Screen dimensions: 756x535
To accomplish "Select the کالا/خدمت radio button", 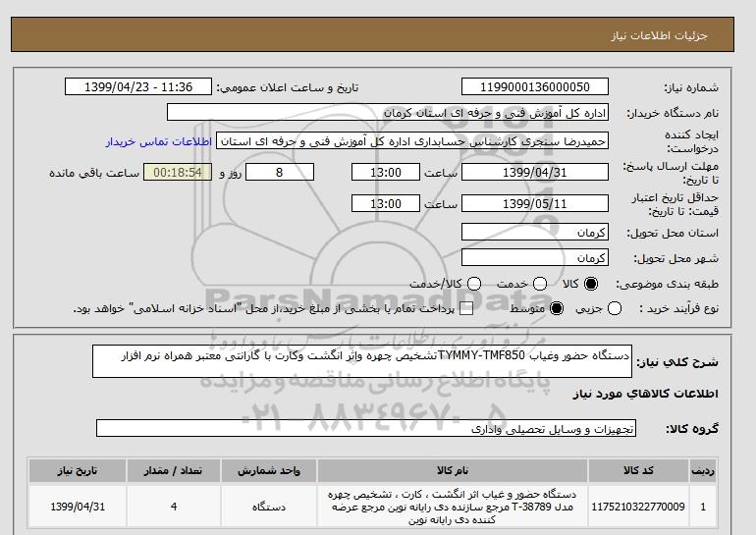I will pyautogui.click(x=474, y=284).
